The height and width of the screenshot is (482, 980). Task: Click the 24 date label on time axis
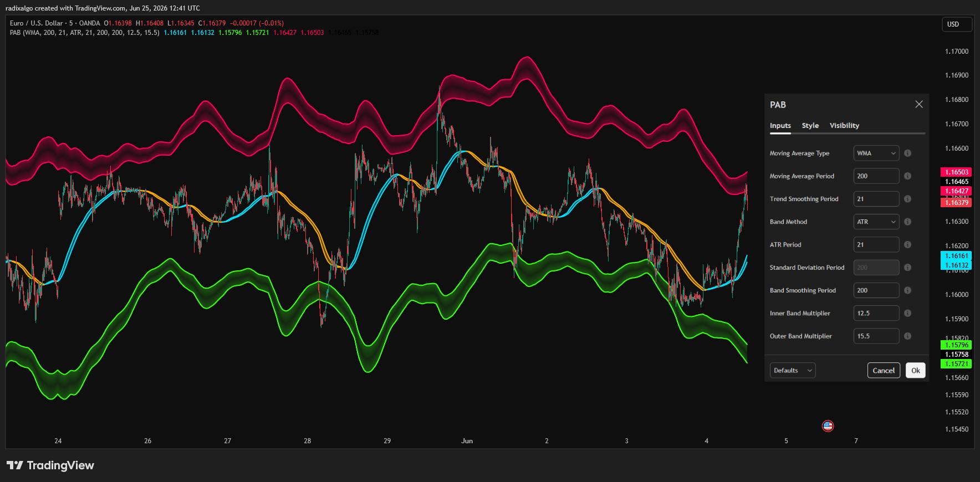tap(58, 441)
